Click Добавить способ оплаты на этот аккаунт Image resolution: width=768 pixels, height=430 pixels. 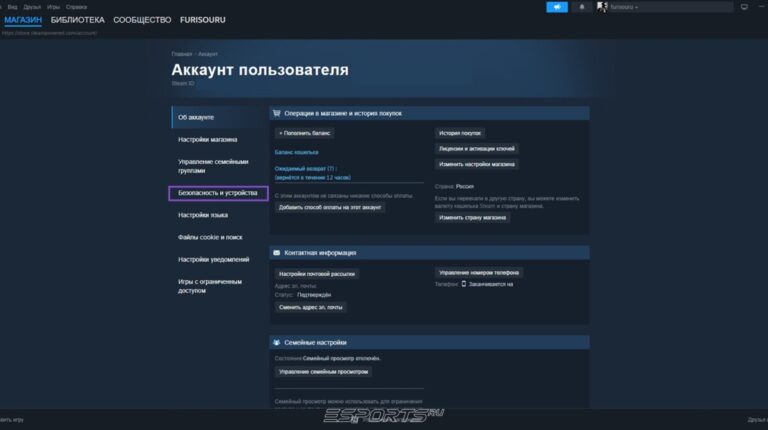pos(330,208)
